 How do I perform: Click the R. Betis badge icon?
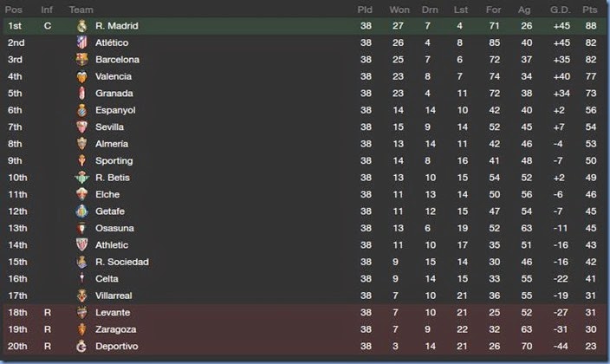click(x=82, y=178)
